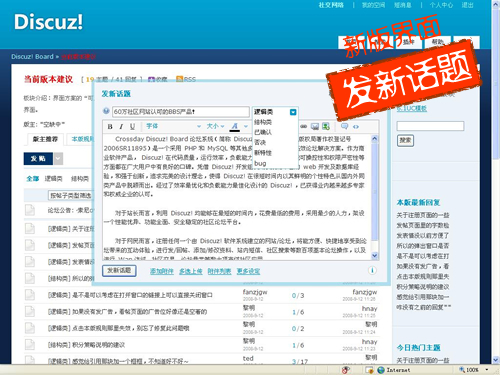Click the round icon beside title field
The width and height of the screenshot is (500, 375).
point(106,111)
